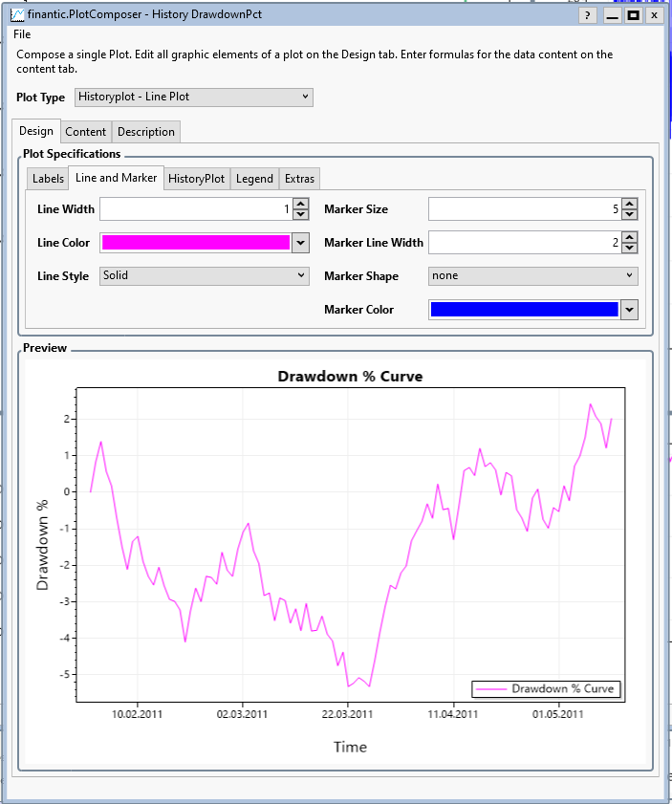Viewport: 672px width, 804px height.
Task: Increase Line Width with up arrow
Action: point(300,204)
